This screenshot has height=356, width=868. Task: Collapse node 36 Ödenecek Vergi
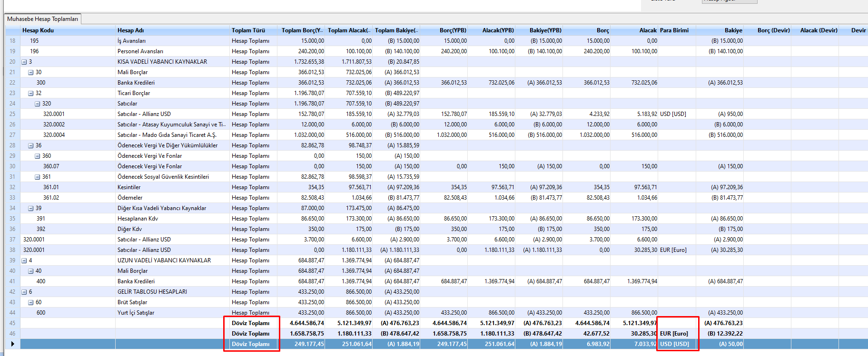(31, 145)
